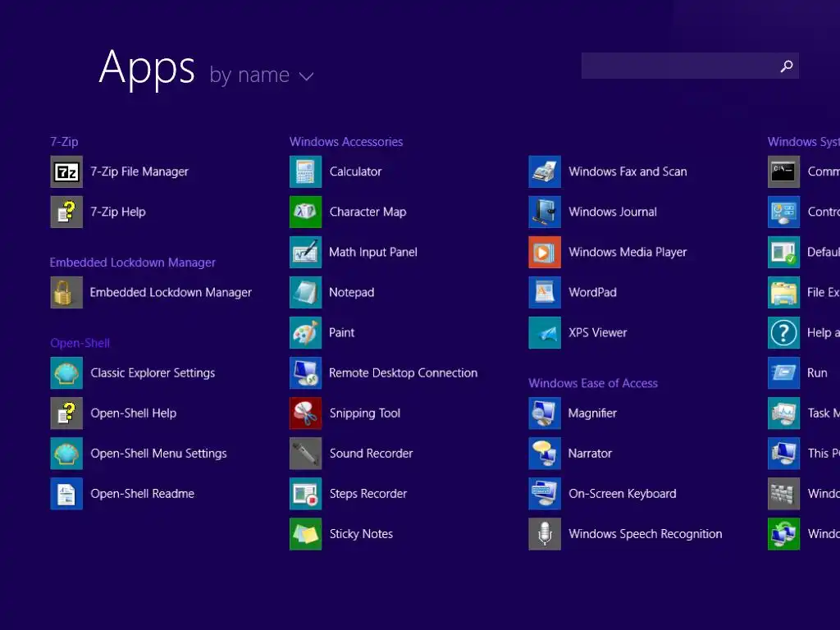Launch the File Explorer folder icon
840x630 pixels.
tap(783, 293)
